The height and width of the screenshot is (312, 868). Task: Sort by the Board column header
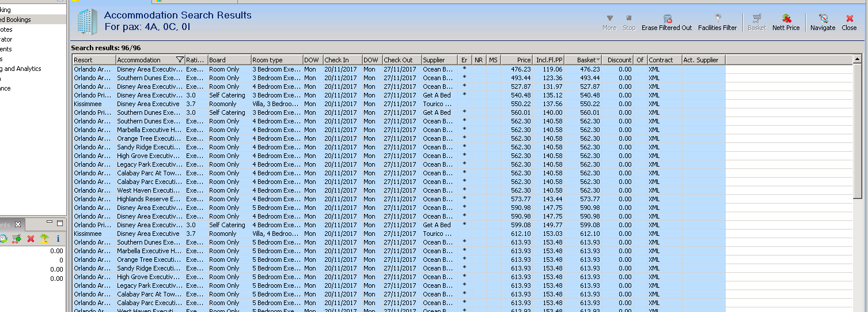click(229, 60)
